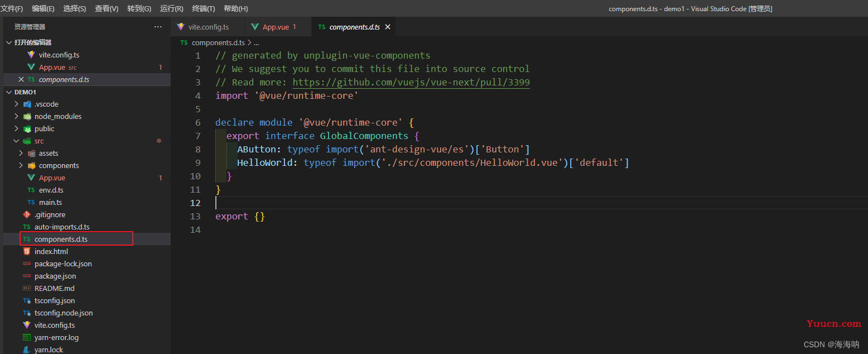This screenshot has width=868, height=354.
Task: Select the components.d.ts editor tab
Action: pyautogui.click(x=354, y=27)
